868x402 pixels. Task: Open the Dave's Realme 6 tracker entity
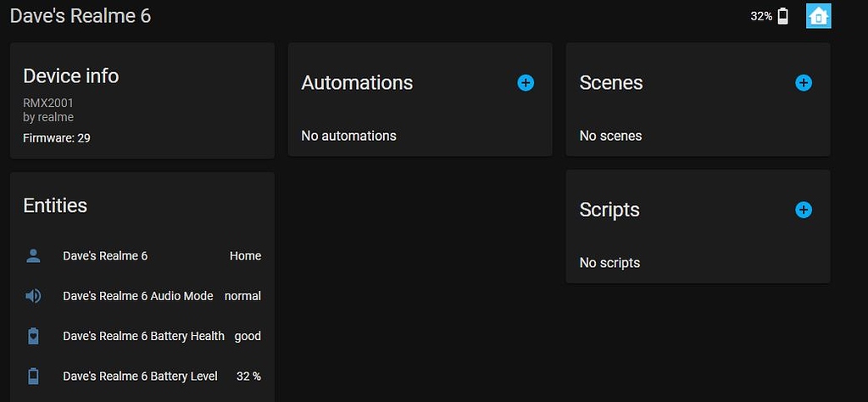point(105,256)
